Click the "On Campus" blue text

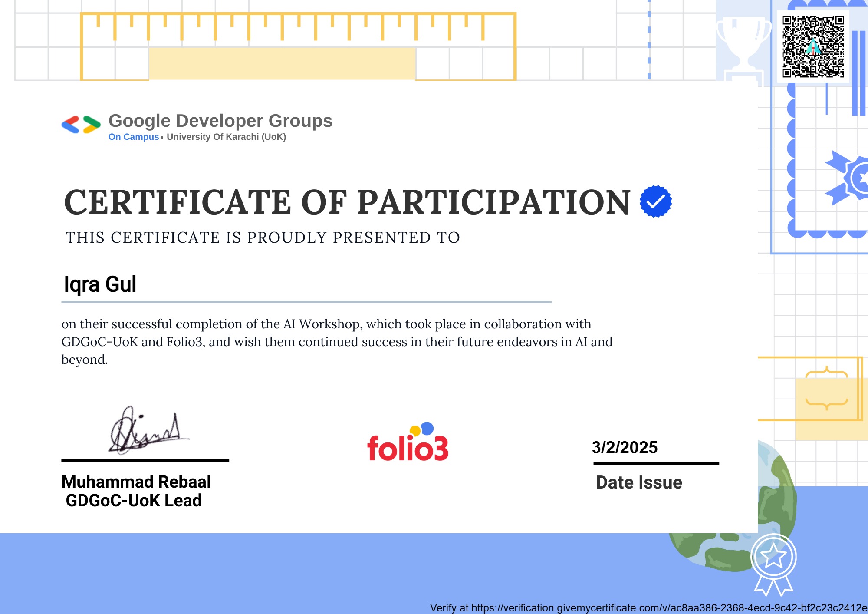[134, 137]
